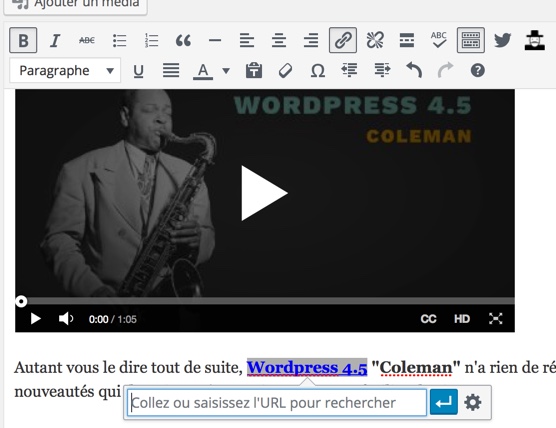Click the Wordpress 4.5 link in the text
556x428 pixels.
coord(307,367)
